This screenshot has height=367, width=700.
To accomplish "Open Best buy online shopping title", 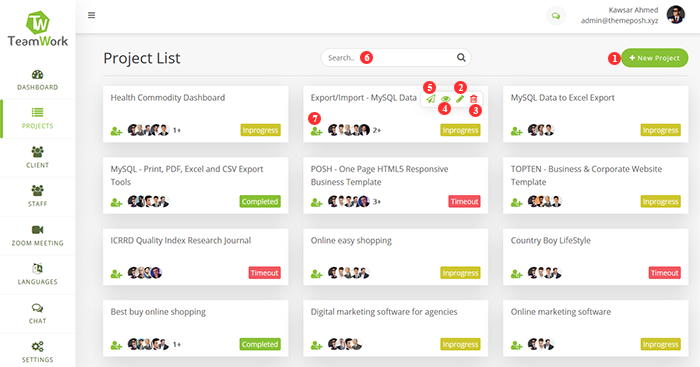I will [158, 312].
